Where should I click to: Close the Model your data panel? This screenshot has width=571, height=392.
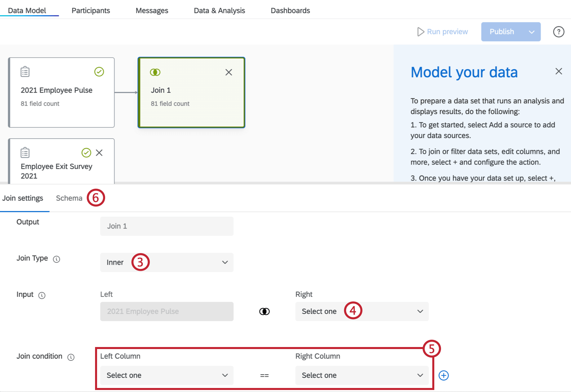tap(559, 71)
